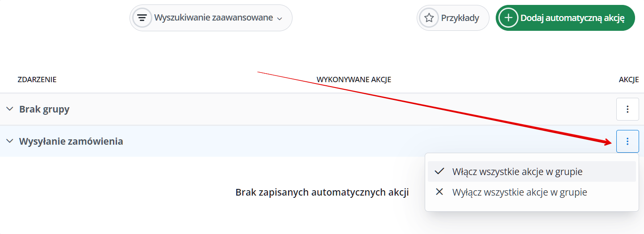The image size is (644, 234).
Task: Click the AKCJE column header
Action: point(629,79)
